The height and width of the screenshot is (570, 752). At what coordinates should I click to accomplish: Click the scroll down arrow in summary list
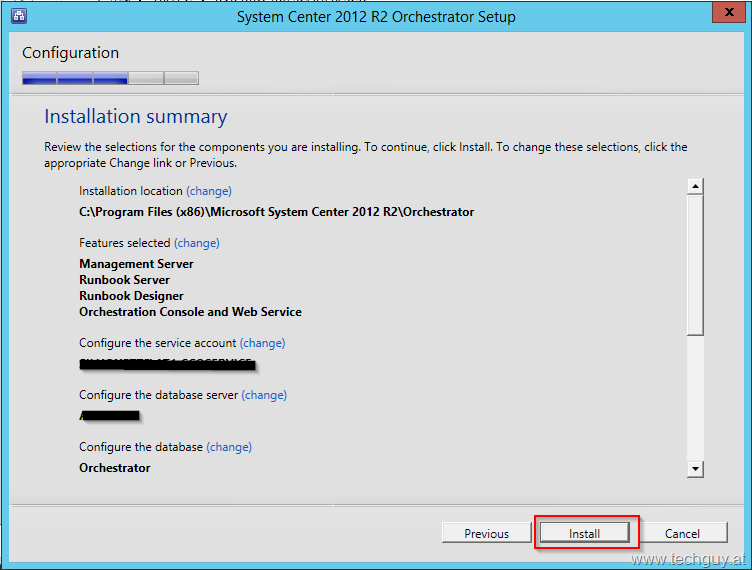(x=695, y=468)
